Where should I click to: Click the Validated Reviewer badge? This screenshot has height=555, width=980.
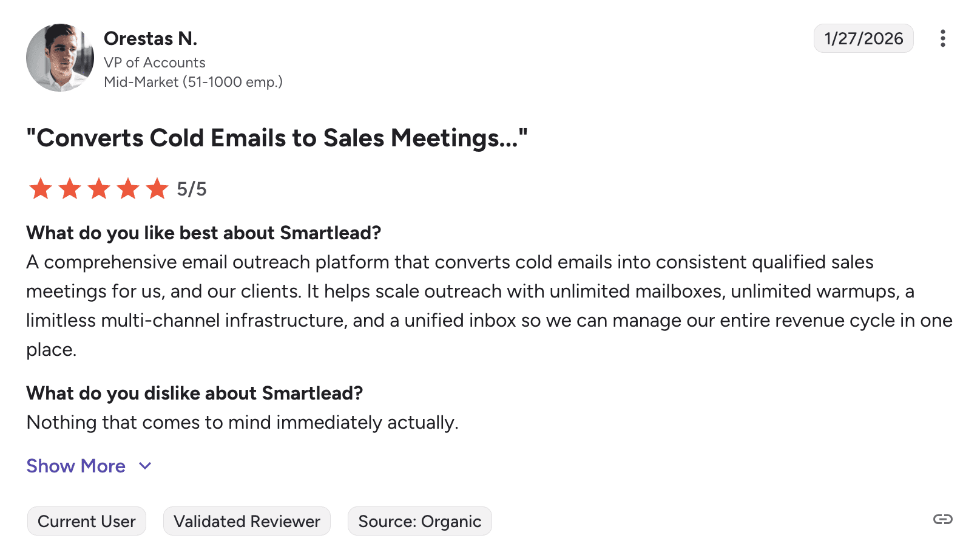(246, 521)
